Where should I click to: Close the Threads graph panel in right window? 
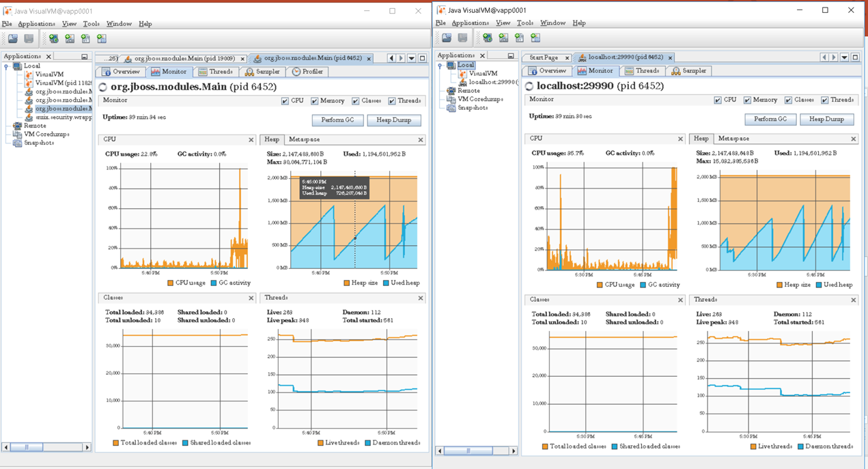tap(853, 300)
